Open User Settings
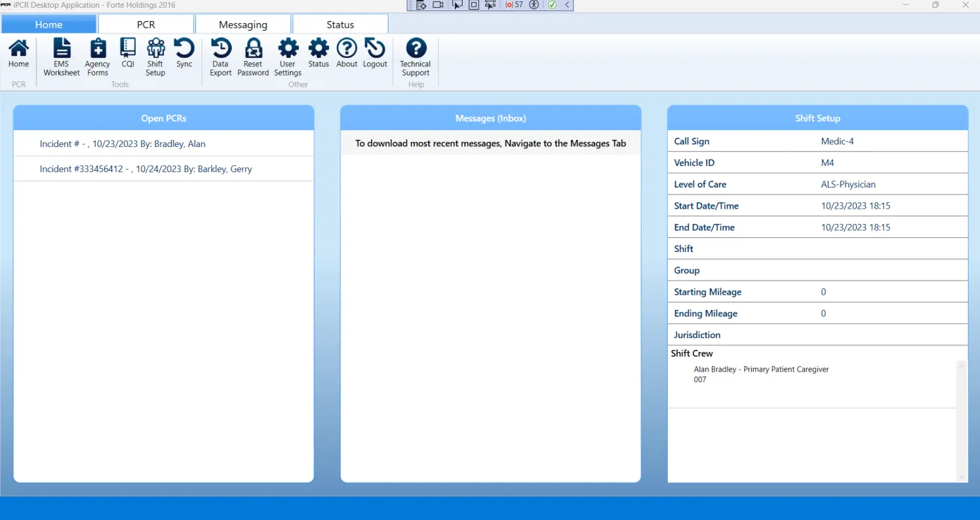980x520 pixels. click(x=288, y=57)
